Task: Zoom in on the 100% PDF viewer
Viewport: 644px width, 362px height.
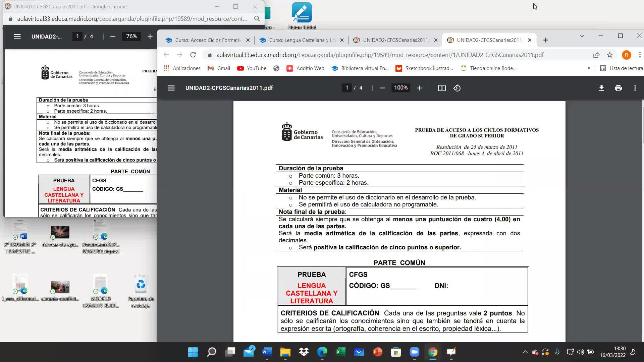Action: pos(419,88)
